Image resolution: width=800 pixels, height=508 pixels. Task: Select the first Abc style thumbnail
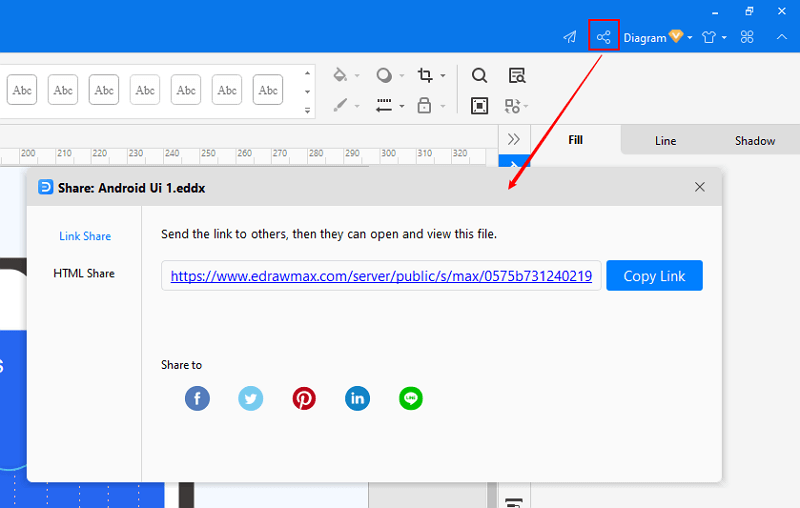22,90
